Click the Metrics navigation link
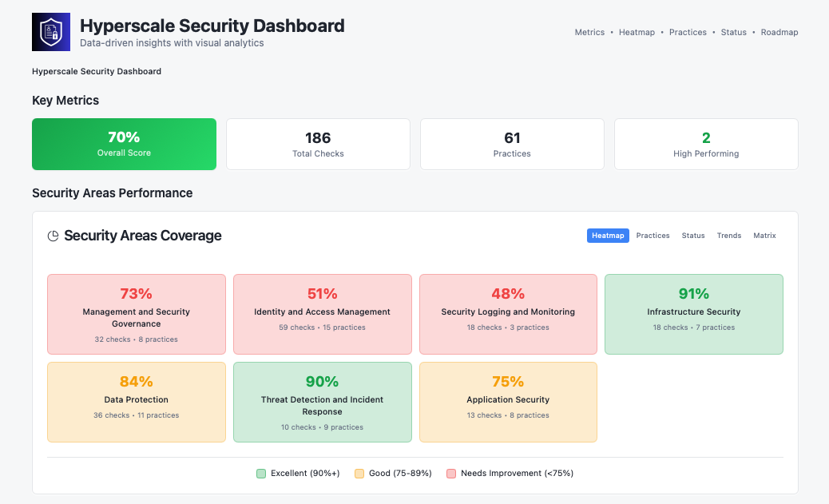The height and width of the screenshot is (504, 829). (589, 32)
